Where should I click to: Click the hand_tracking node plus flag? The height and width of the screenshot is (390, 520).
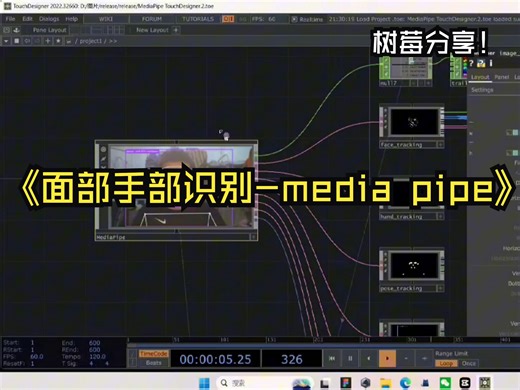click(440, 217)
